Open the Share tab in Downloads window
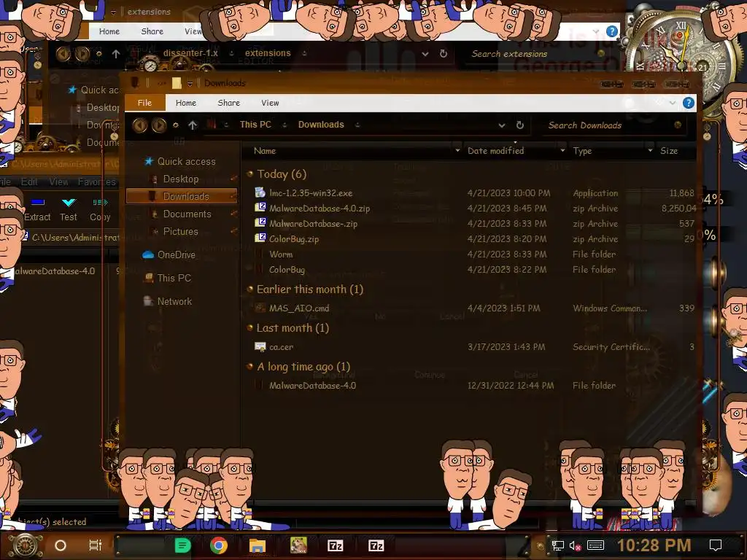 [x=228, y=103]
